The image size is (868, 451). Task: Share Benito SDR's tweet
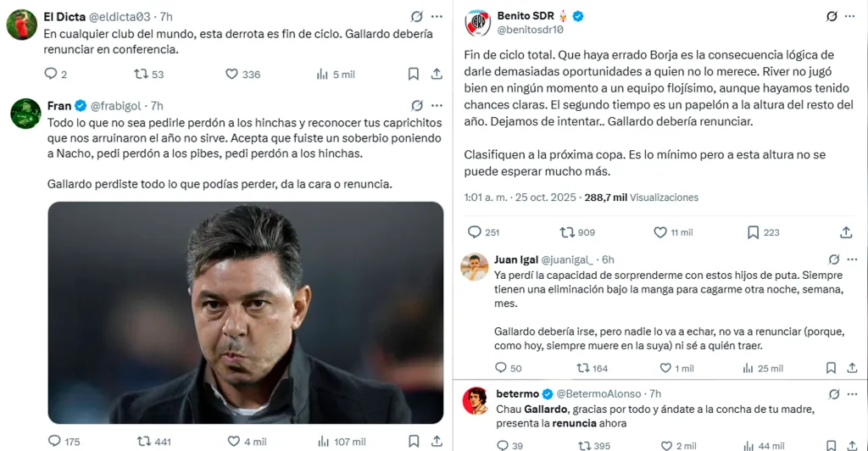846,232
